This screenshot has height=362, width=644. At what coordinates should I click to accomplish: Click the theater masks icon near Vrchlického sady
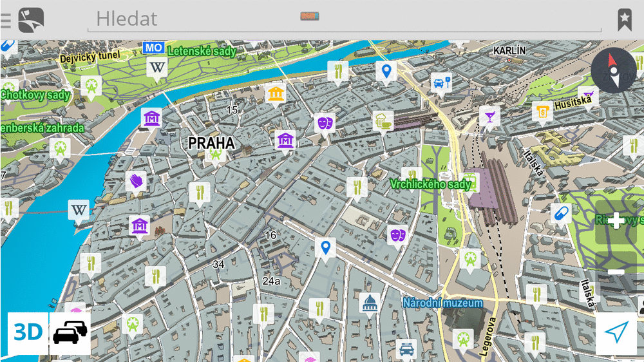coord(397,236)
